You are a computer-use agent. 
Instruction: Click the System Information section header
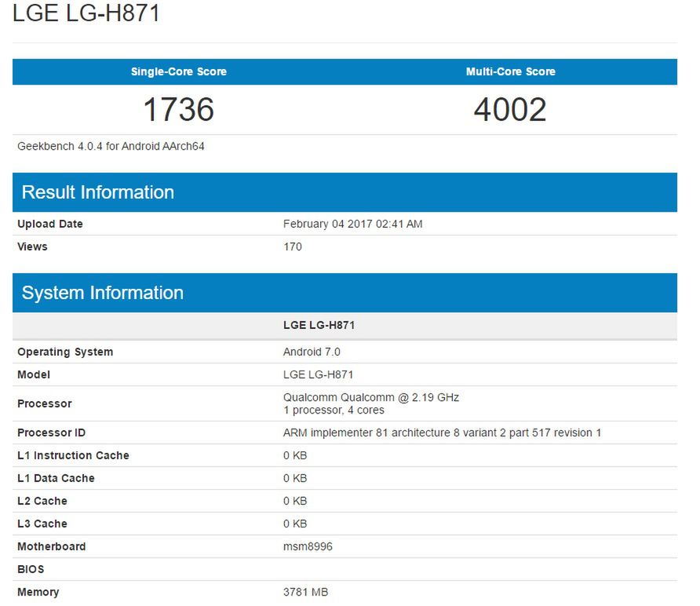(x=100, y=292)
